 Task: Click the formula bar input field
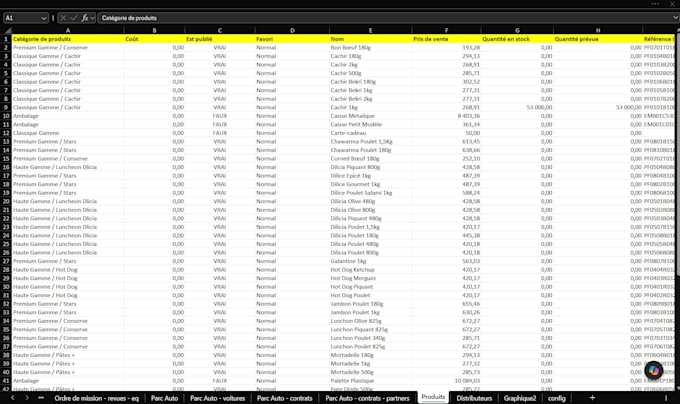tap(385, 18)
